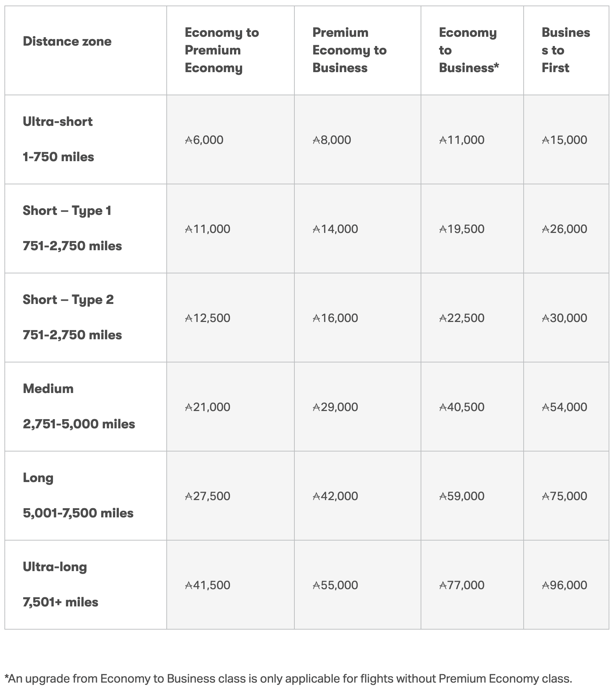Select the Medium 2,751-5,000 miles row label
The height and width of the screenshot is (694, 616).
(79, 406)
